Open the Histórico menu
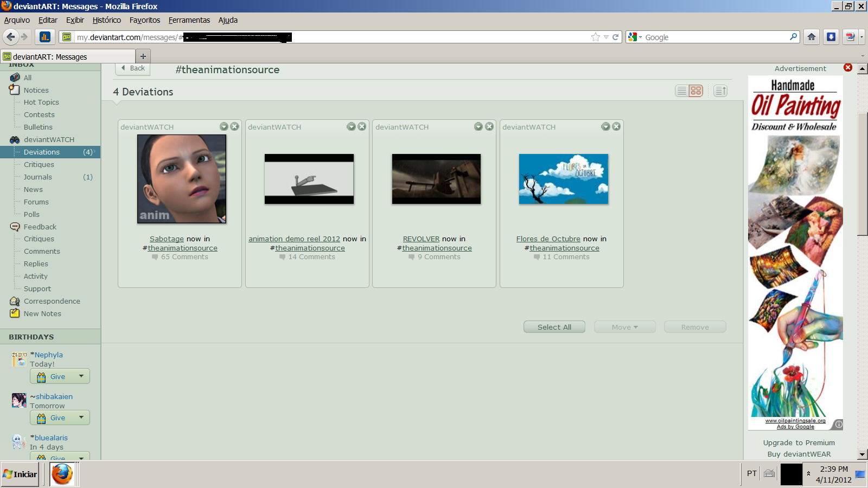This screenshot has width=868, height=488. pyautogui.click(x=107, y=20)
